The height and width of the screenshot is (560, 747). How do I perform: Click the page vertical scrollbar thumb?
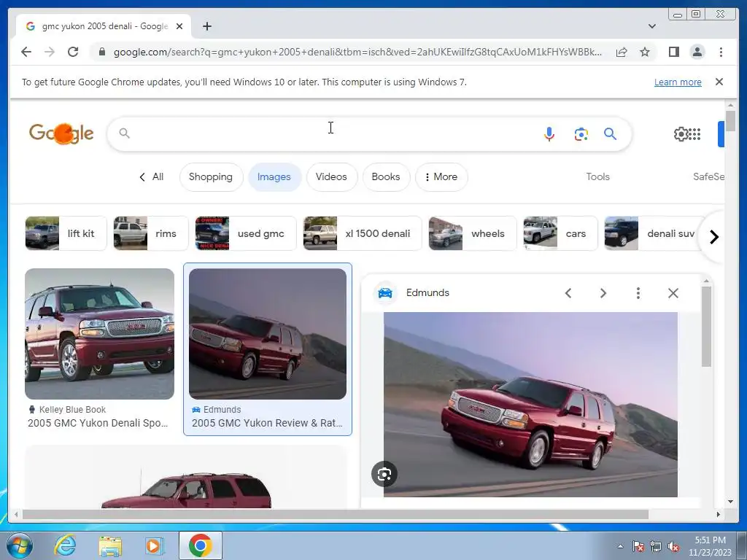click(x=730, y=120)
